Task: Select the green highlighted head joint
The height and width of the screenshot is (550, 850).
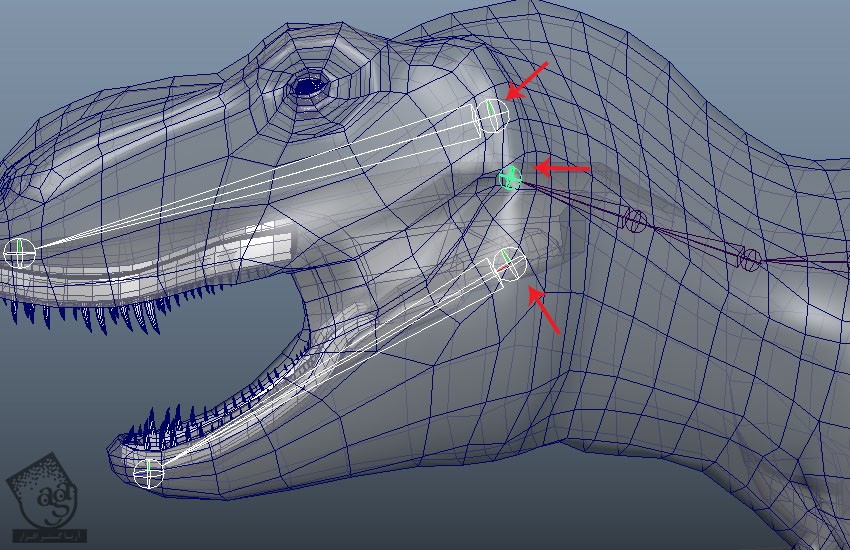Action: point(510,178)
